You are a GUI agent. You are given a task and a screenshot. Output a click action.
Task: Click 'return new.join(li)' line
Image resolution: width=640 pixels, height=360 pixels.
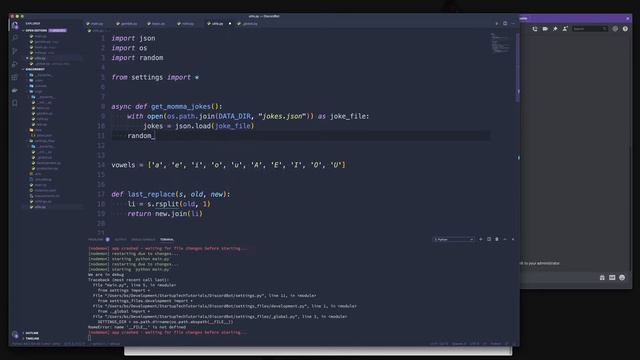tap(165, 214)
